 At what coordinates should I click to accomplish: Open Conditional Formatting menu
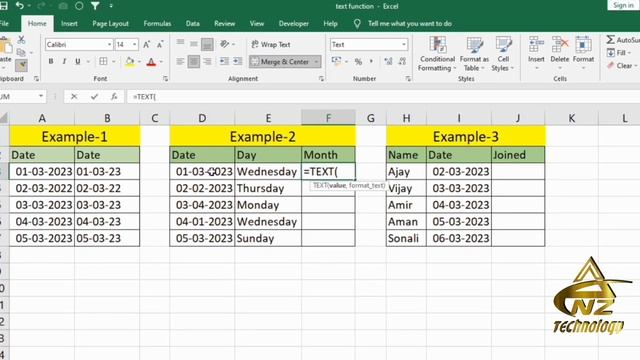pos(437,53)
